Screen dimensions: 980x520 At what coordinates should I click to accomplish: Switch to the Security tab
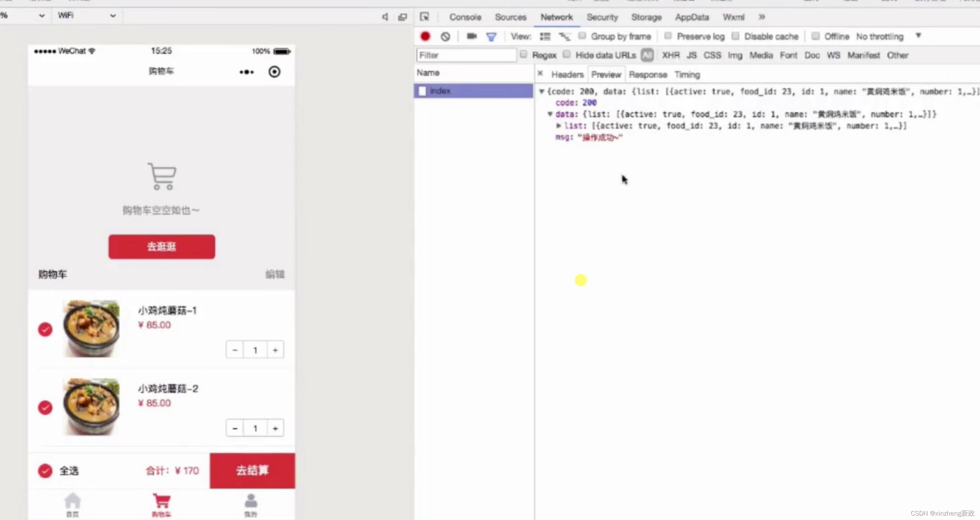(602, 17)
